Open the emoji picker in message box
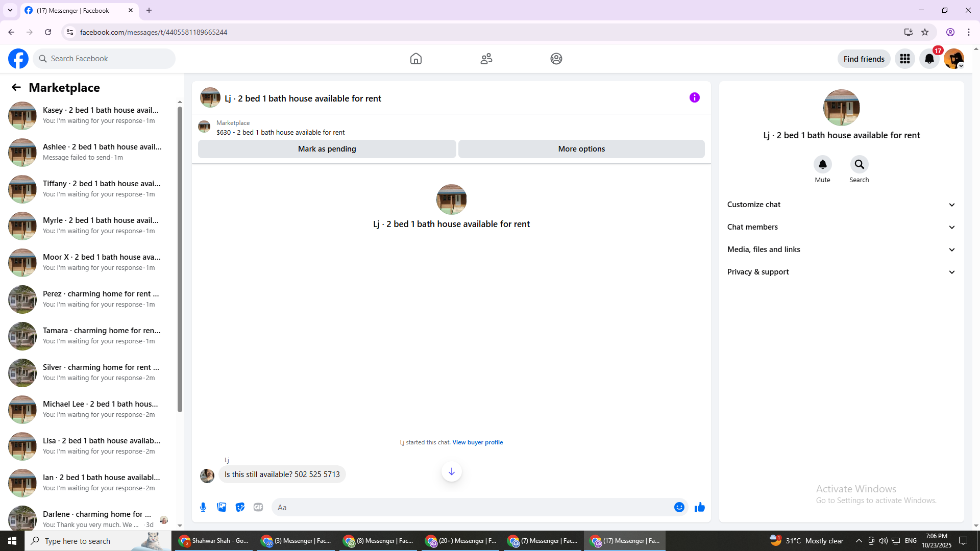This screenshot has height=551, width=980. tap(679, 507)
